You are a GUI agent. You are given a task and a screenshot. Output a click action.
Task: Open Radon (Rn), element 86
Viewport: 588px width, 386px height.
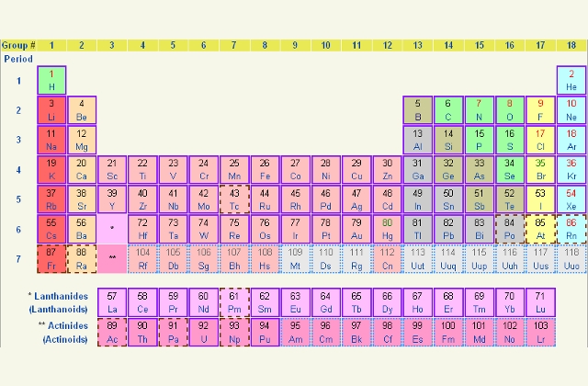point(571,228)
